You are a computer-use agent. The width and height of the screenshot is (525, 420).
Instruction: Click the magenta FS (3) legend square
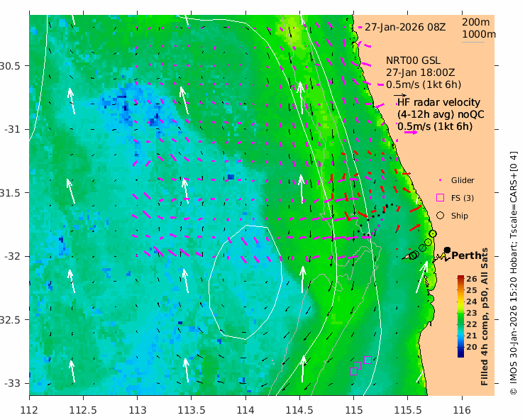point(440,198)
